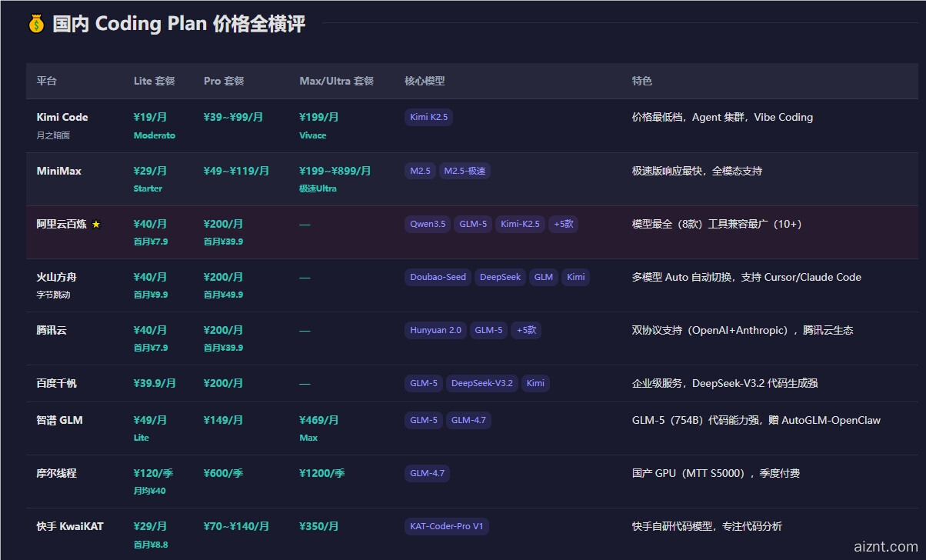Image resolution: width=926 pixels, height=560 pixels.
Task: Click the Hunyuan 2.0 model tag
Action: (435, 330)
